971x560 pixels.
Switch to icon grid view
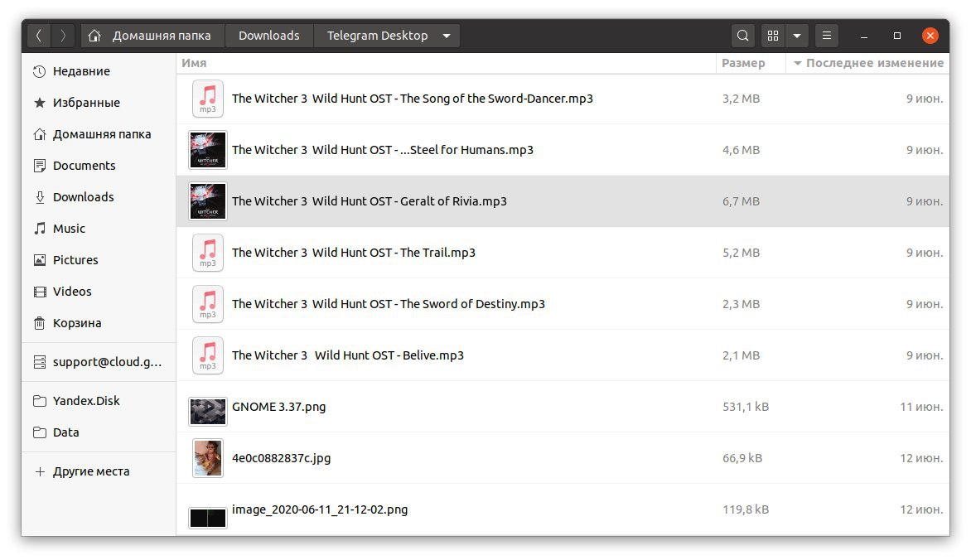click(773, 36)
